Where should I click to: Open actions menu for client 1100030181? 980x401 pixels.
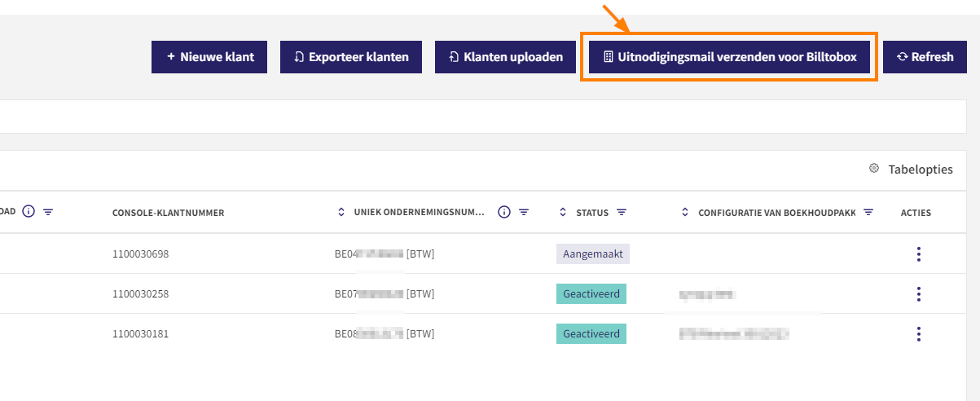click(x=919, y=334)
